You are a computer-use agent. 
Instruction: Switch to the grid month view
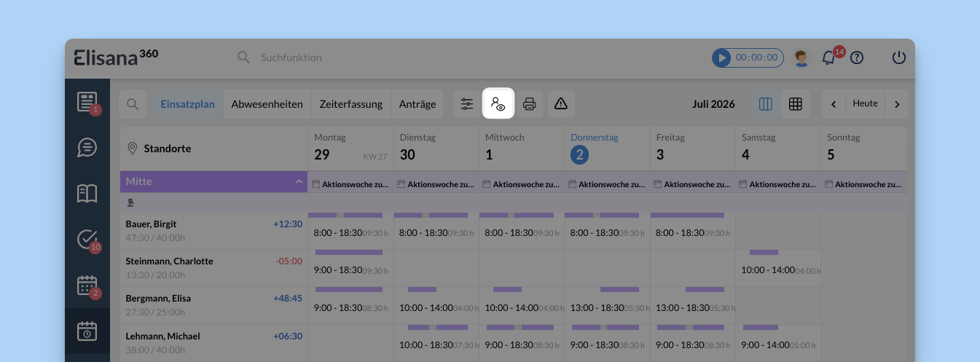click(796, 104)
